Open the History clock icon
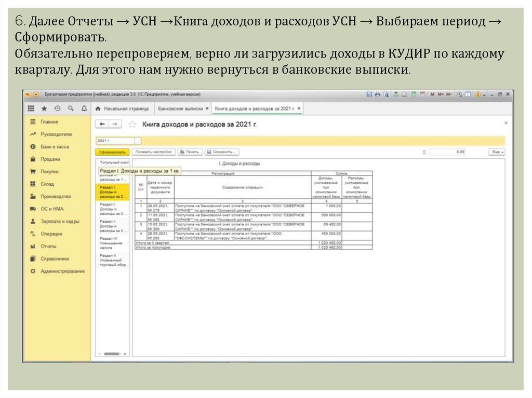 click(57, 108)
